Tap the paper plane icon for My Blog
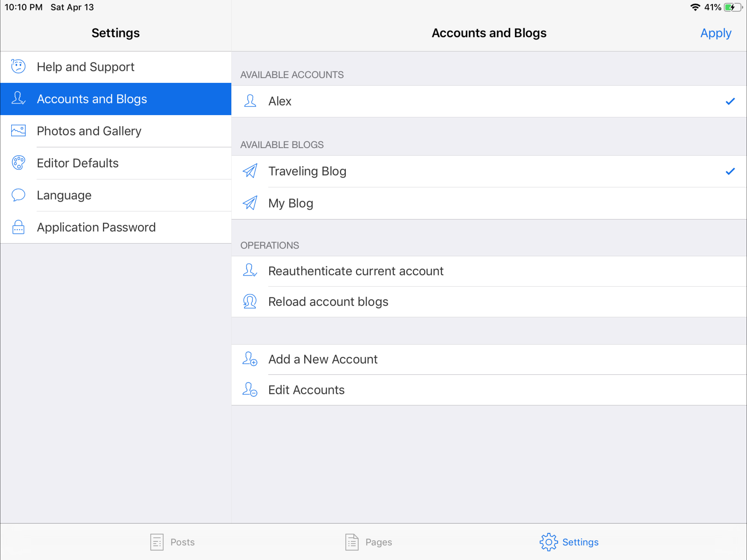747x560 pixels. coord(250,203)
